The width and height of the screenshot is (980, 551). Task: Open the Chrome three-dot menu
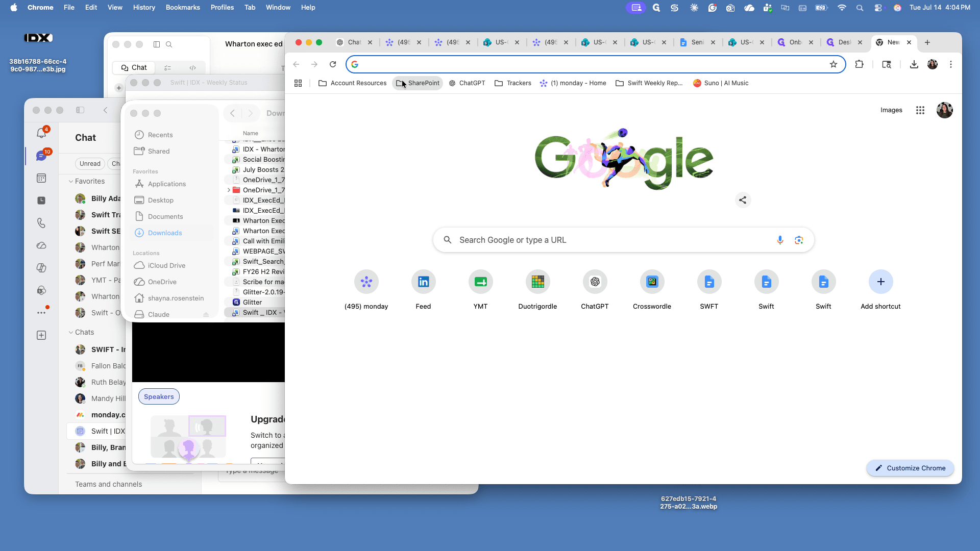point(951,64)
